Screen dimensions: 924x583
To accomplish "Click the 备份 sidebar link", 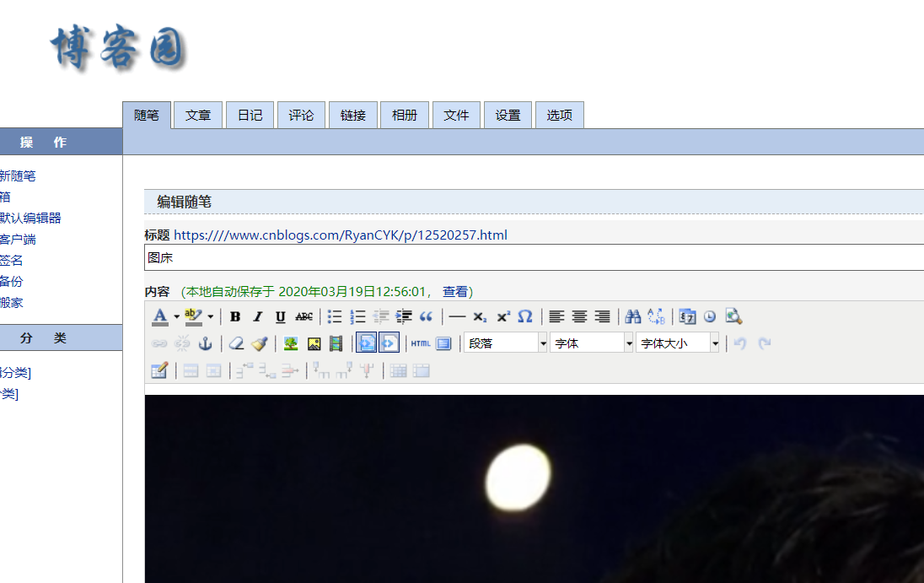I will coord(11,281).
